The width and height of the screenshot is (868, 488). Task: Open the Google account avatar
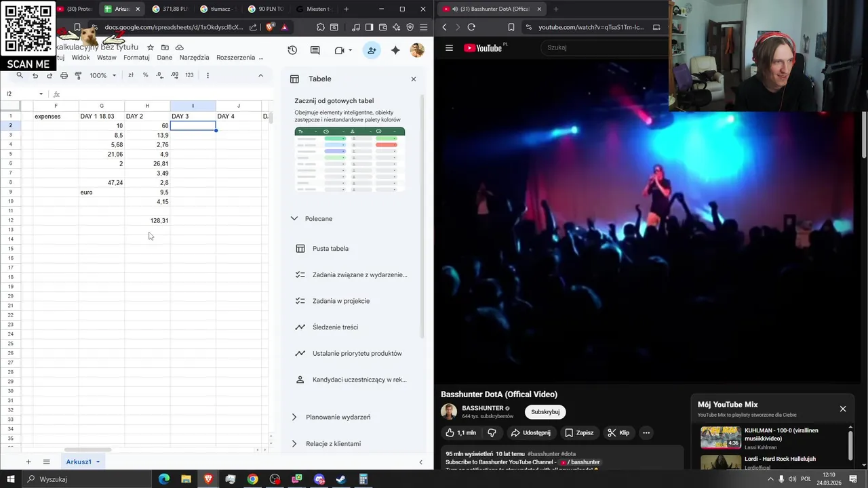click(417, 50)
